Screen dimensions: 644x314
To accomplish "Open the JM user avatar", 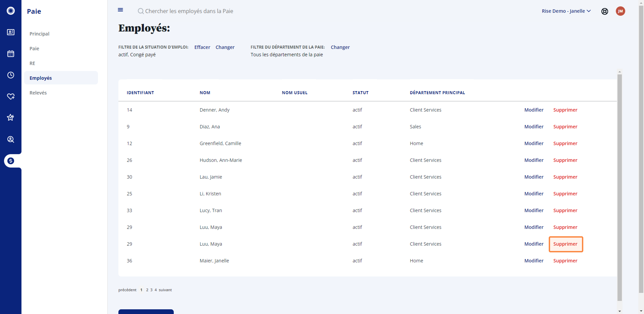I will click(x=620, y=11).
